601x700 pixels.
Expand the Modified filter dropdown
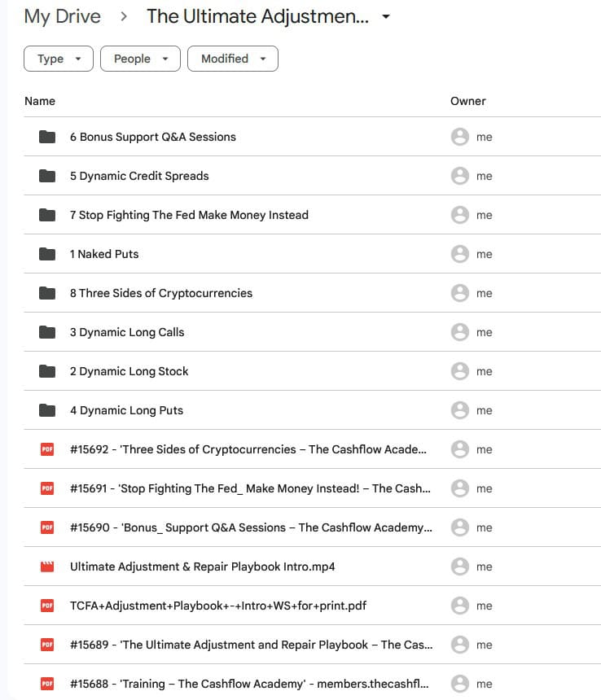click(233, 59)
